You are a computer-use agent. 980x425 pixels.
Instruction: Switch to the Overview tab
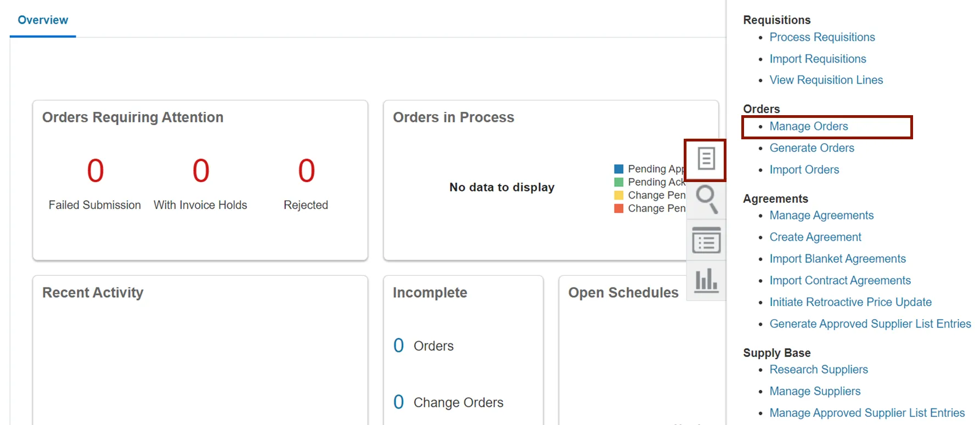pyautogui.click(x=43, y=20)
